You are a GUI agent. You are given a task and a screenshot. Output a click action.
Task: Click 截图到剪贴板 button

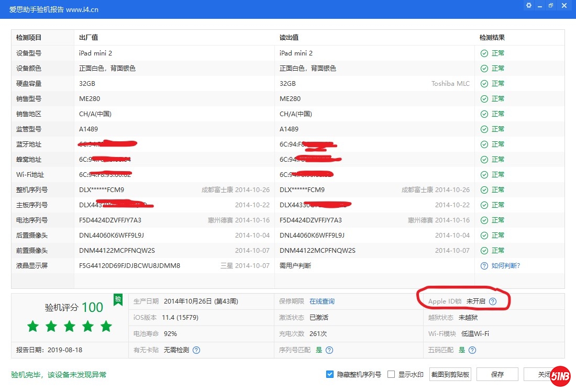pyautogui.click(x=450, y=374)
